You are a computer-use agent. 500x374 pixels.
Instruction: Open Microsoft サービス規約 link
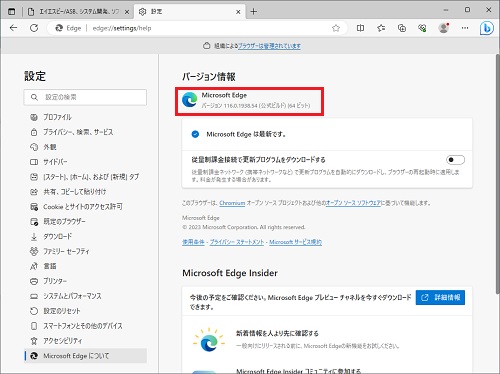(296, 242)
